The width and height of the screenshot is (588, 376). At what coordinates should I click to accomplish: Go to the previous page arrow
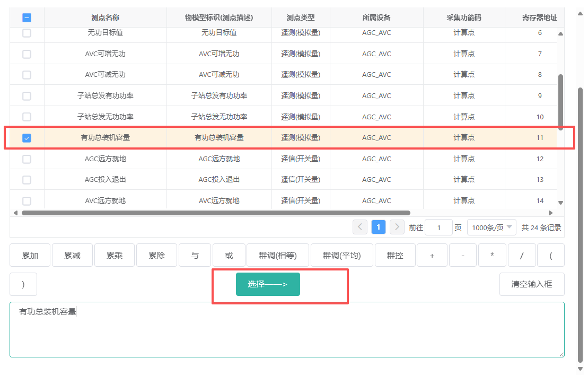pyautogui.click(x=360, y=228)
